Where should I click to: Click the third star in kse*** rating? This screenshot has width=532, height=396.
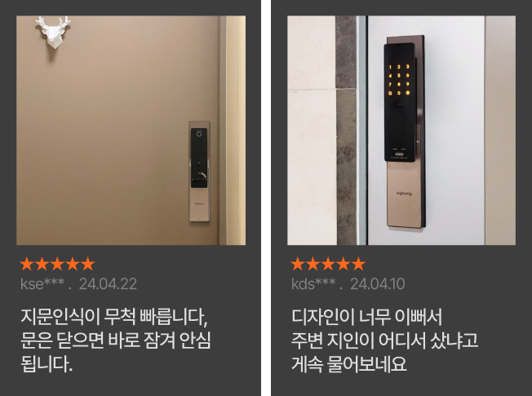(57, 264)
